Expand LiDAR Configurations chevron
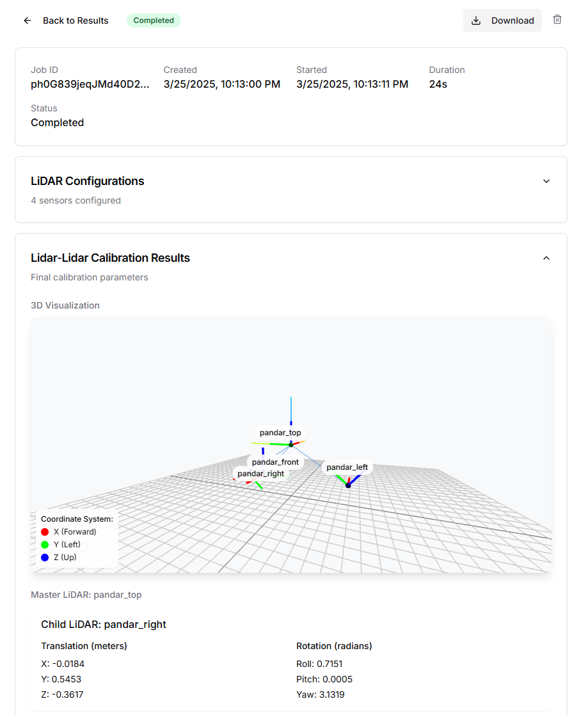This screenshot has height=715, width=588. (x=546, y=181)
